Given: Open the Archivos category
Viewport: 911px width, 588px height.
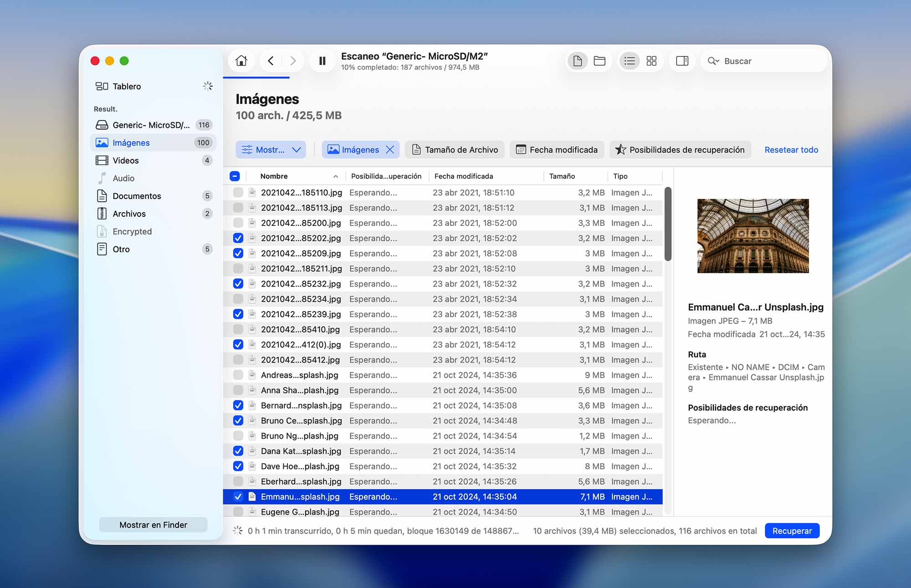Looking at the screenshot, I should [x=154, y=214].
